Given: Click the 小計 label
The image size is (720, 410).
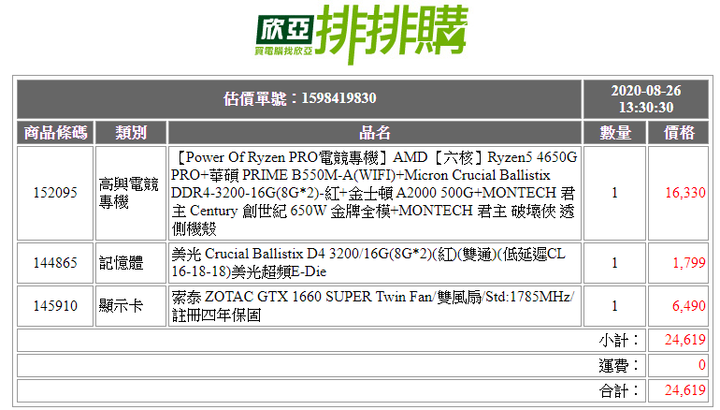Looking at the screenshot, I should 619,340.
